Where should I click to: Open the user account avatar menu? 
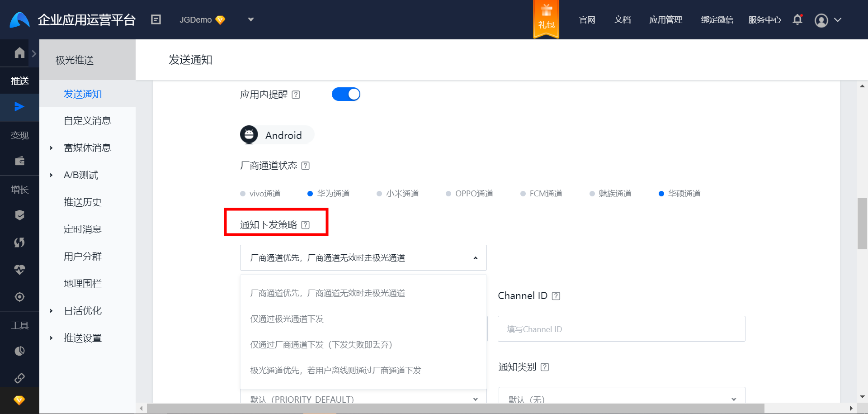tap(821, 20)
